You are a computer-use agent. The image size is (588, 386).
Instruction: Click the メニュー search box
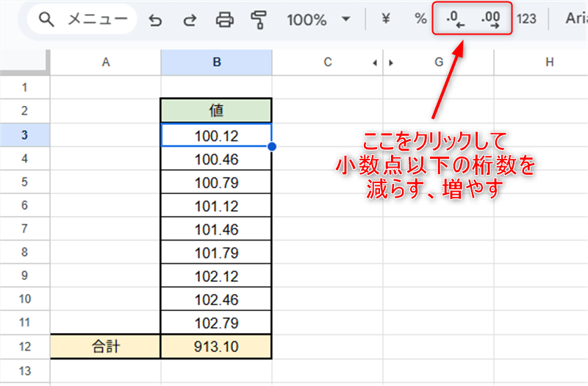point(82,20)
